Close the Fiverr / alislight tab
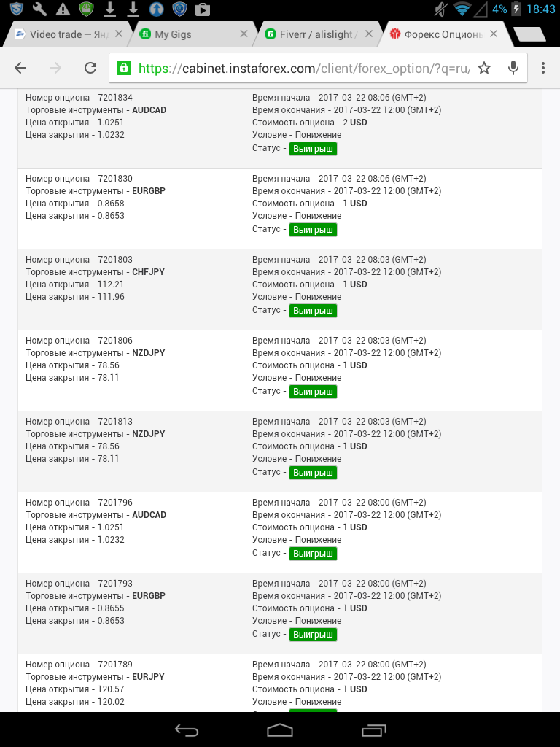This screenshot has width=560, height=747. pos(369,34)
